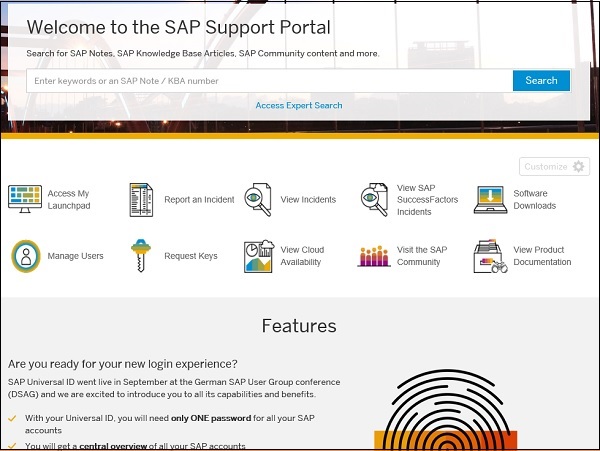
Task: Select the Visit the SAP Community text
Action: [421, 256]
